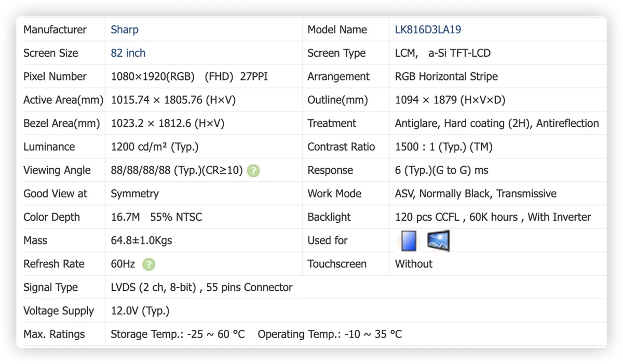Select the Touchscreen label
The width and height of the screenshot is (623, 364).
(x=337, y=264)
